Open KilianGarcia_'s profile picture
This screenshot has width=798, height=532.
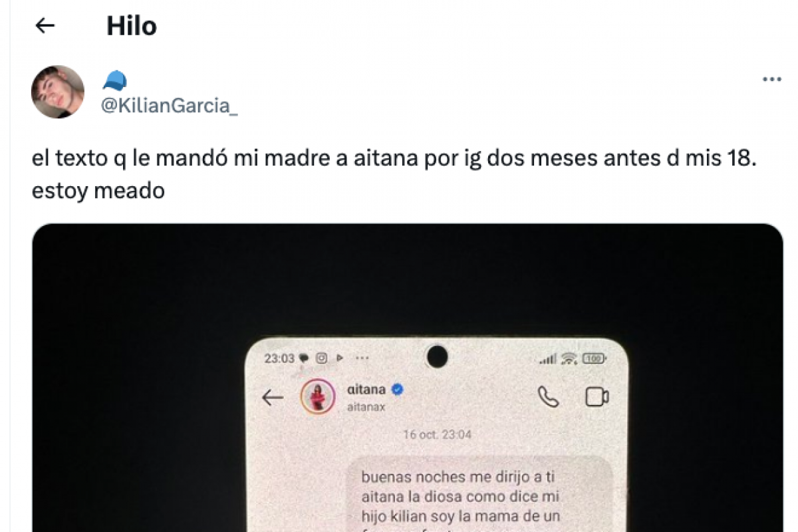(x=58, y=92)
